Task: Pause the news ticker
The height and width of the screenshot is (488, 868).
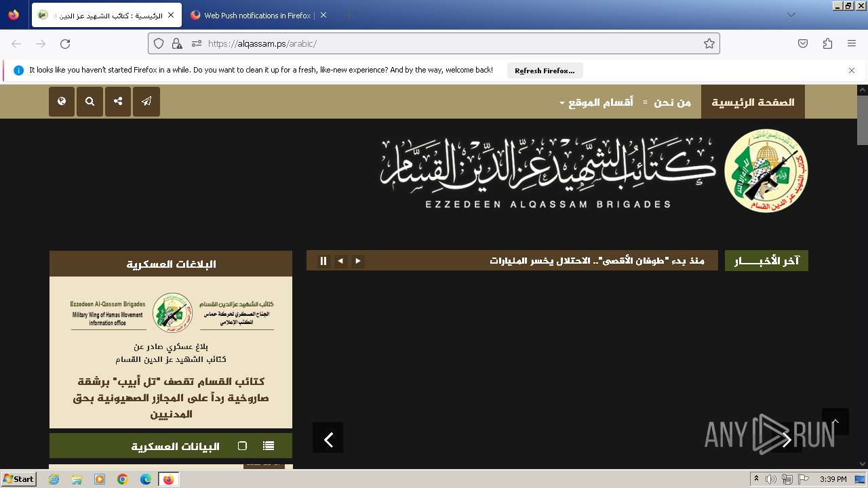Action: 323,261
